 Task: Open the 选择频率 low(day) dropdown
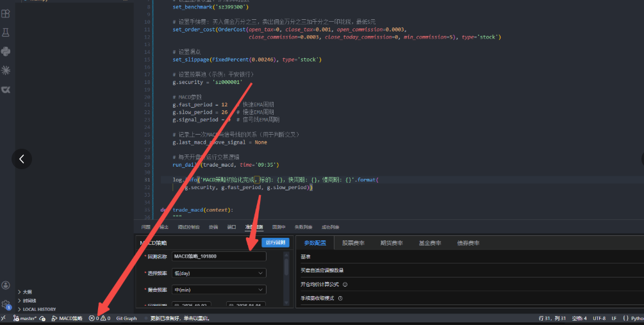219,273
